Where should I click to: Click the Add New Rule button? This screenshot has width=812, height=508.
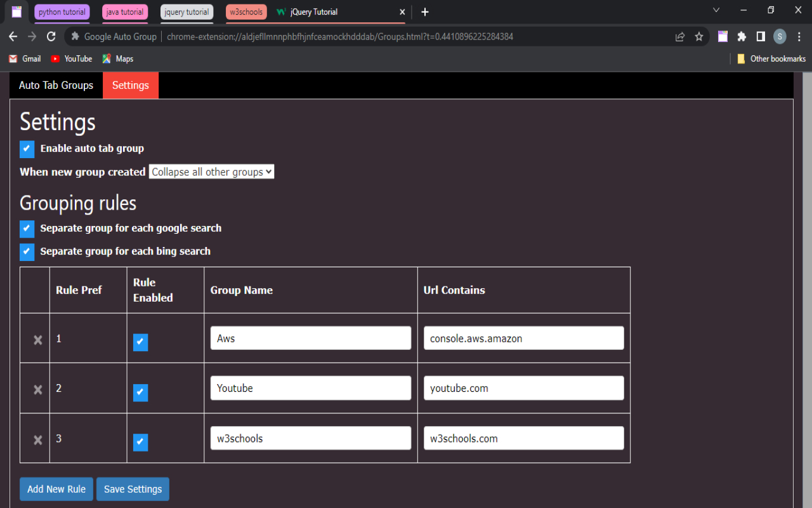pos(56,489)
